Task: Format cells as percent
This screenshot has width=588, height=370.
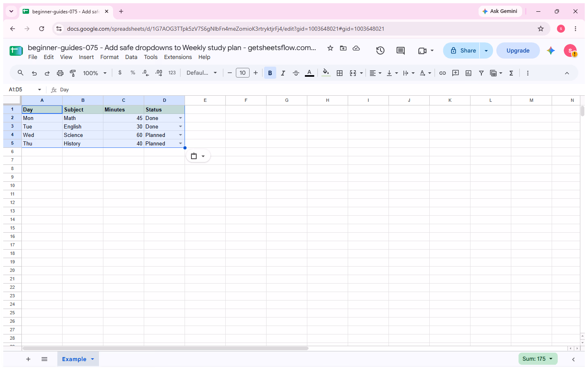Action: [x=133, y=73]
